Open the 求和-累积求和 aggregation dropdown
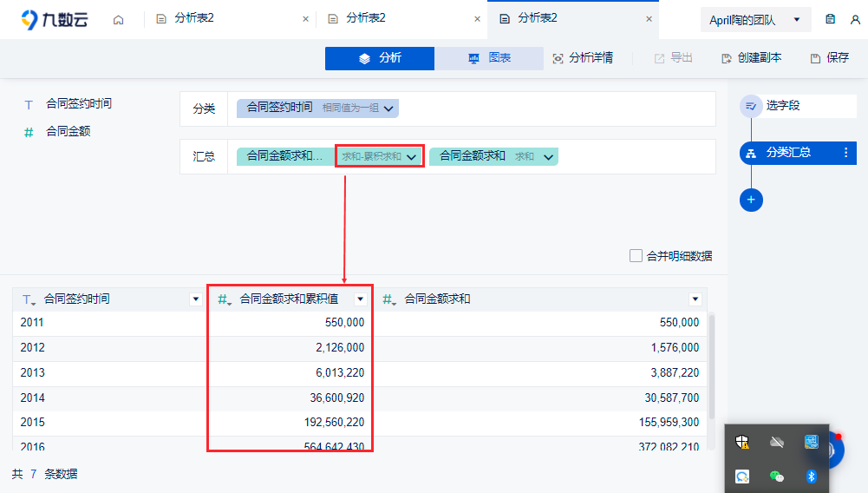This screenshot has width=868, height=493. (x=379, y=156)
